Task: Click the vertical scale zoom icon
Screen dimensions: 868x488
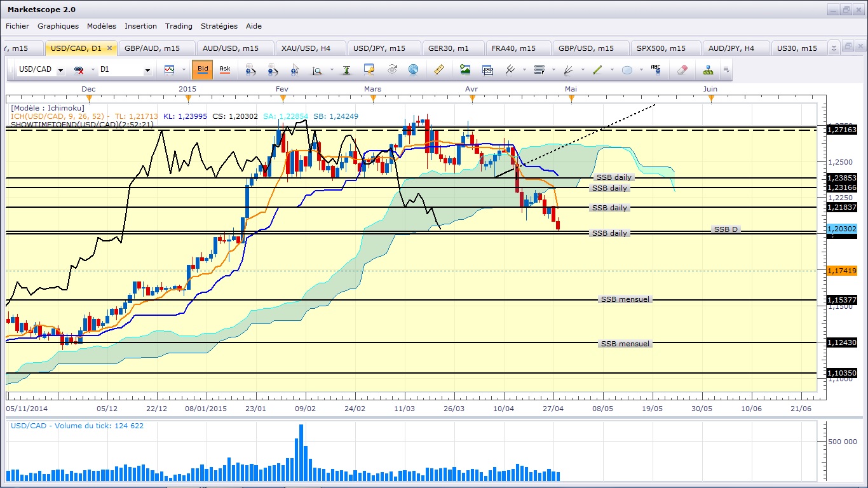Action: (x=317, y=70)
